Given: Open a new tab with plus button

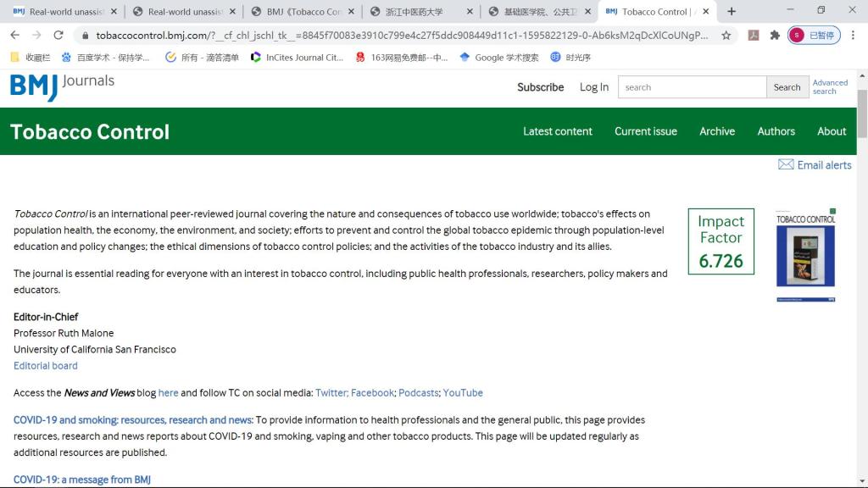Looking at the screenshot, I should click(732, 12).
